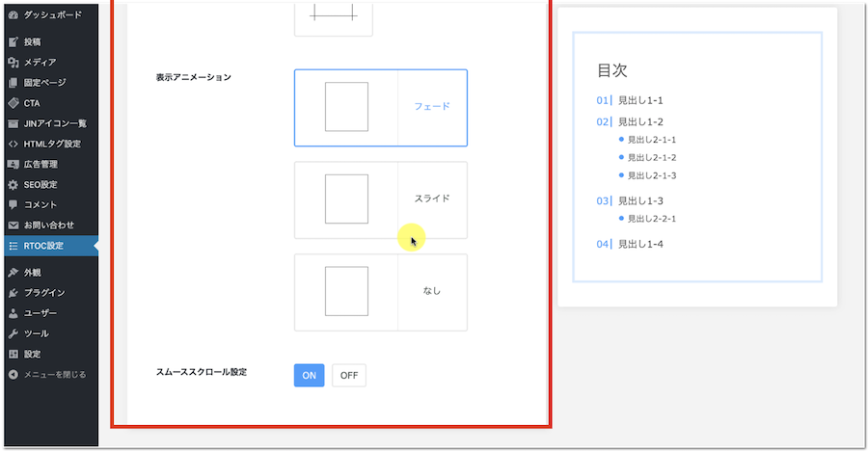
Task: Click the 見出し1-1 link in preview
Action: (639, 100)
